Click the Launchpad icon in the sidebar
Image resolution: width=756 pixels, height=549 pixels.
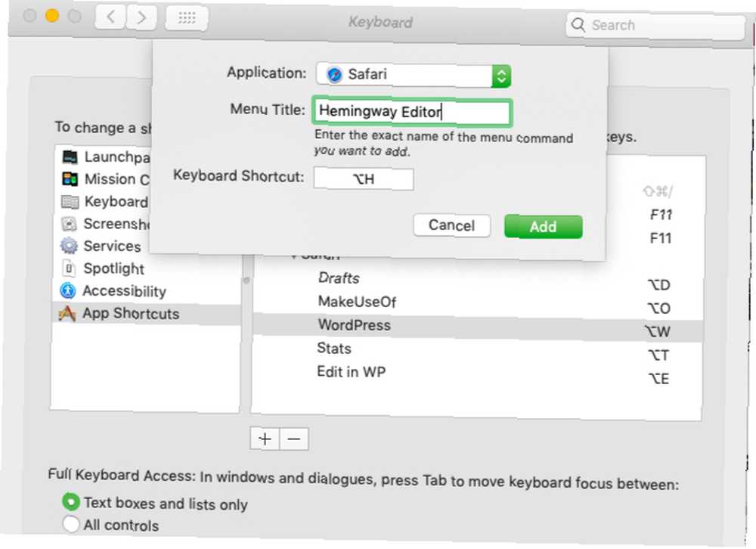(70, 157)
